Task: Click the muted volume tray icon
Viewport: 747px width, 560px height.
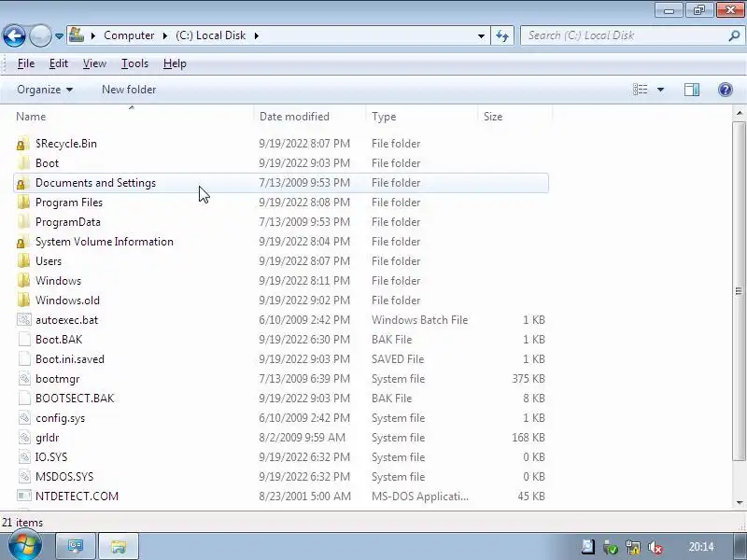Action: click(x=656, y=548)
